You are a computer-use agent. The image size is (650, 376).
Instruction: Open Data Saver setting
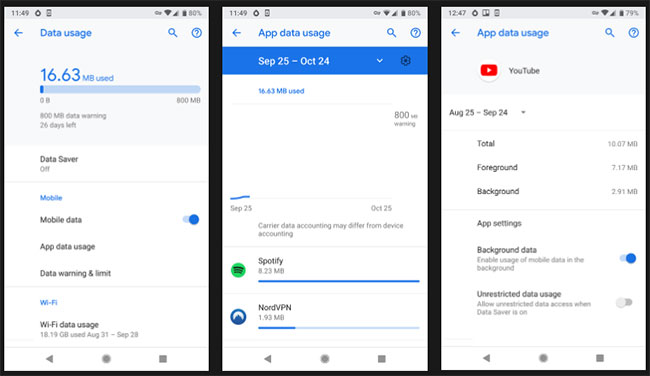[107, 164]
